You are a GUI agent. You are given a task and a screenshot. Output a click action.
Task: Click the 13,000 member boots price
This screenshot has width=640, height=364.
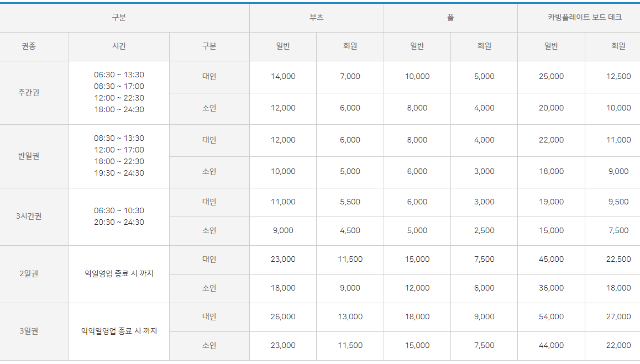click(x=350, y=317)
